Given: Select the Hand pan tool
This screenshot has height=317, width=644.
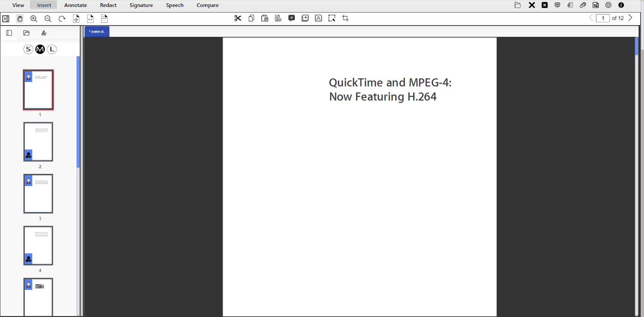Looking at the screenshot, I should coord(20,19).
